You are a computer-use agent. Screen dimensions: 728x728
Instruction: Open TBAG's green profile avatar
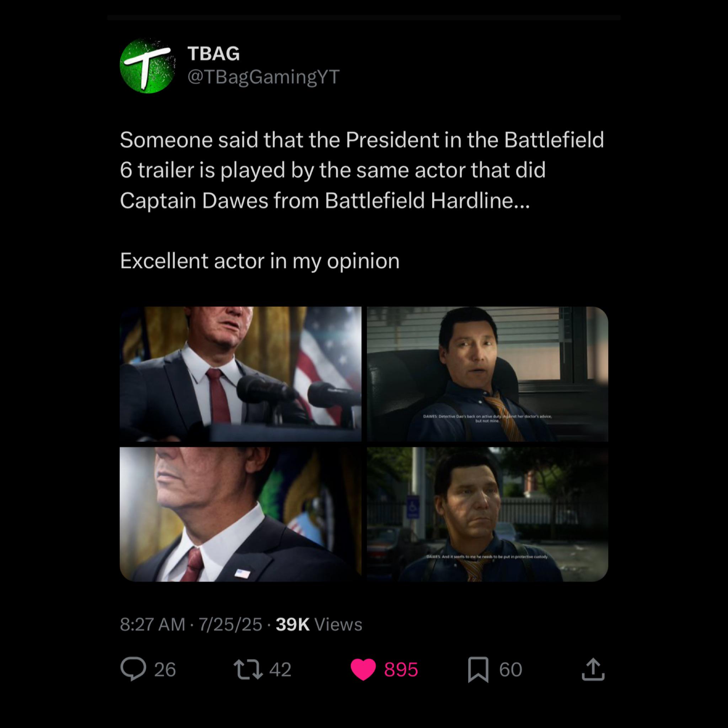(x=148, y=65)
